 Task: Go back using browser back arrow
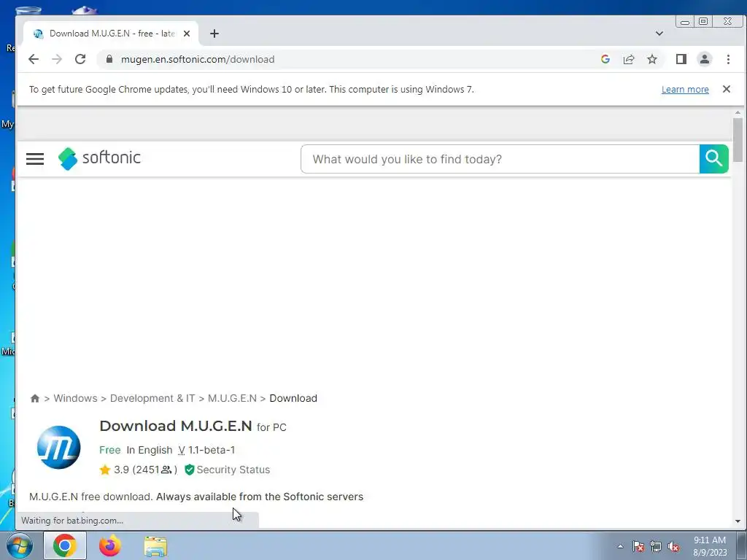[34, 59]
